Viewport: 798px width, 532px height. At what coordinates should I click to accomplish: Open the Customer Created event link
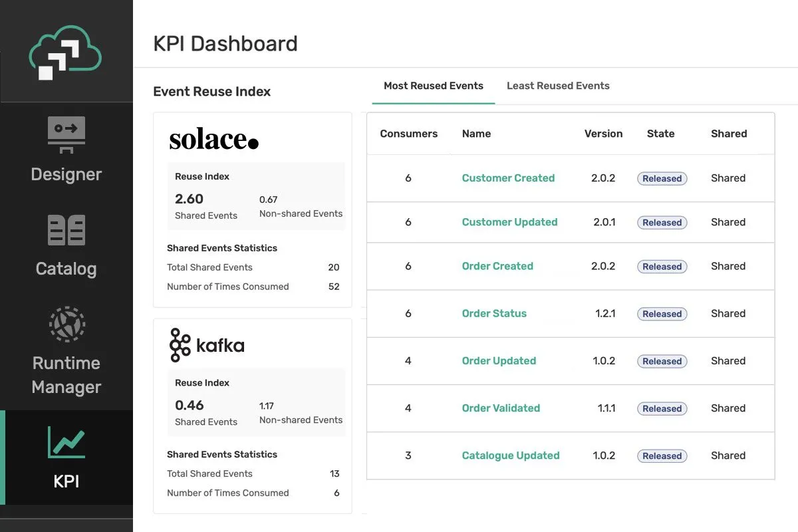508,178
